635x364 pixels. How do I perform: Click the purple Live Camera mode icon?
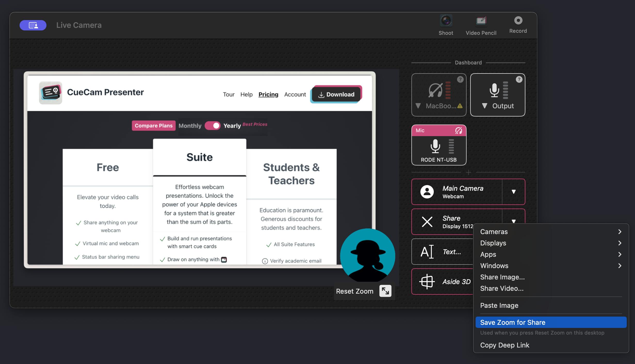coord(33,25)
